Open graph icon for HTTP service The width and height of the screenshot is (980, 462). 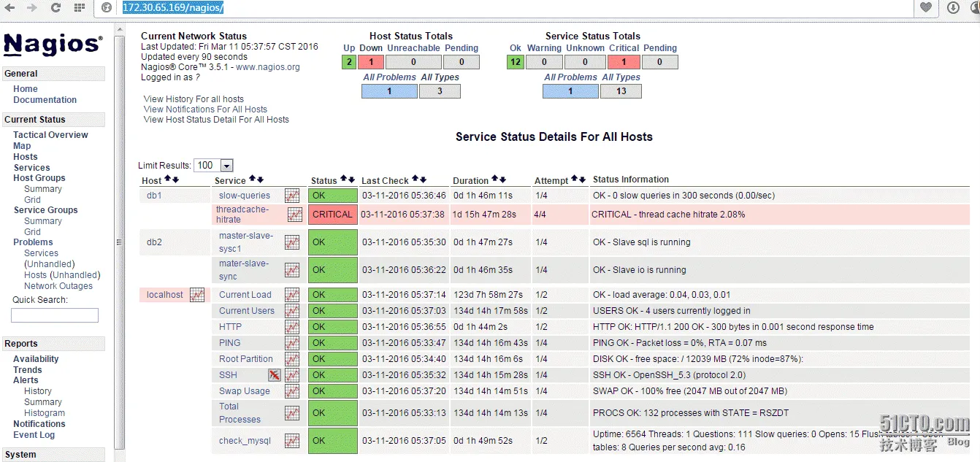click(292, 327)
